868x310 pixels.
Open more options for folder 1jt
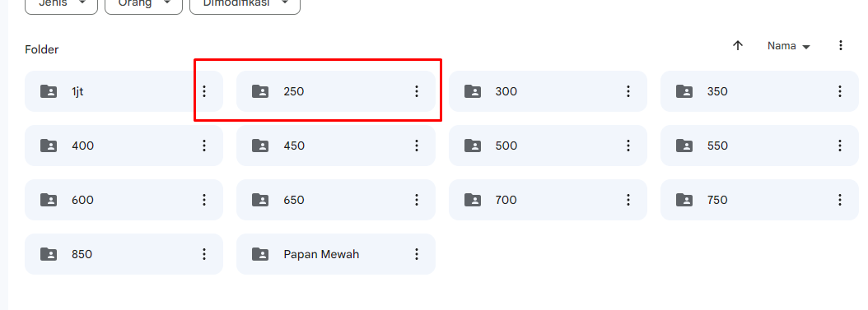click(x=204, y=91)
